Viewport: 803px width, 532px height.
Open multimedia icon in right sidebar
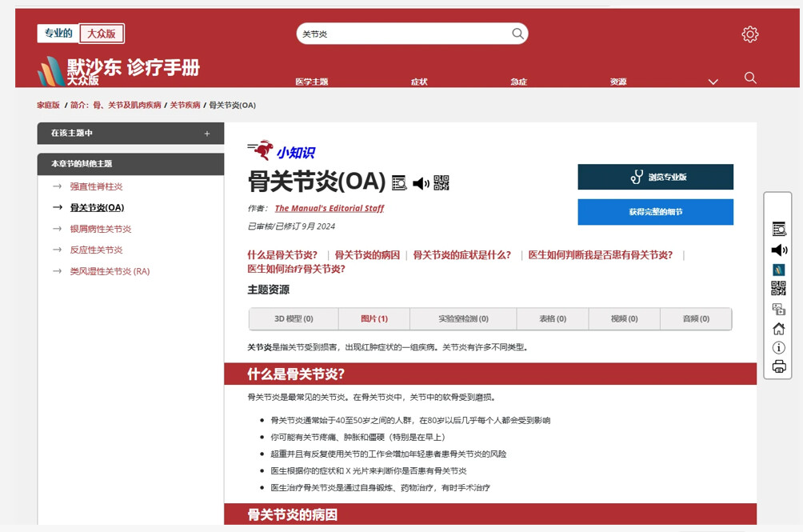coord(778,309)
